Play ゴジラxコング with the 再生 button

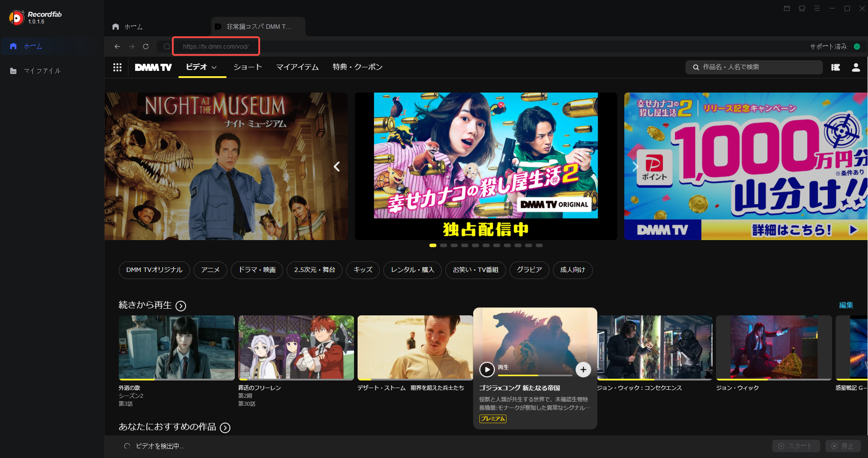pos(487,369)
